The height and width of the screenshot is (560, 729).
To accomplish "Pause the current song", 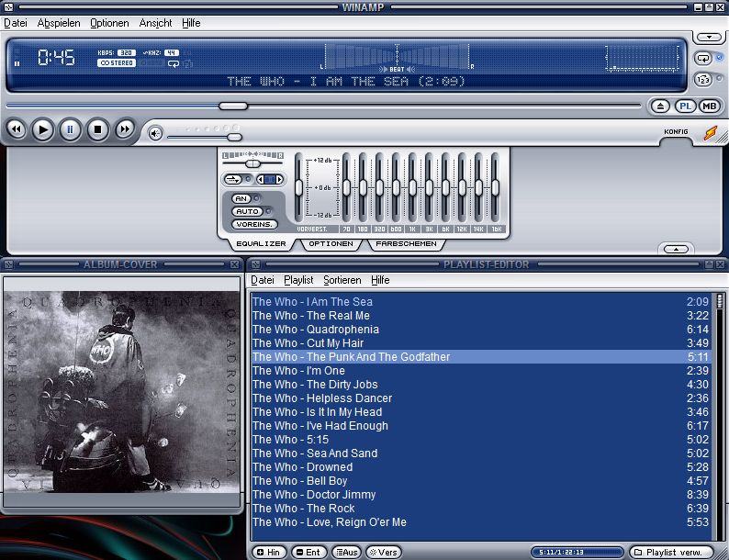I will [x=70, y=129].
